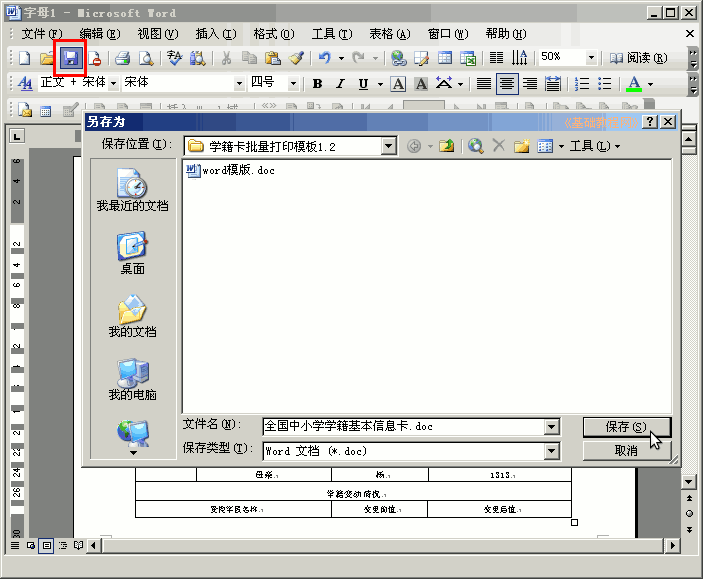Create New Folder icon in dialog
The height and width of the screenshot is (579, 703).
(x=521, y=146)
